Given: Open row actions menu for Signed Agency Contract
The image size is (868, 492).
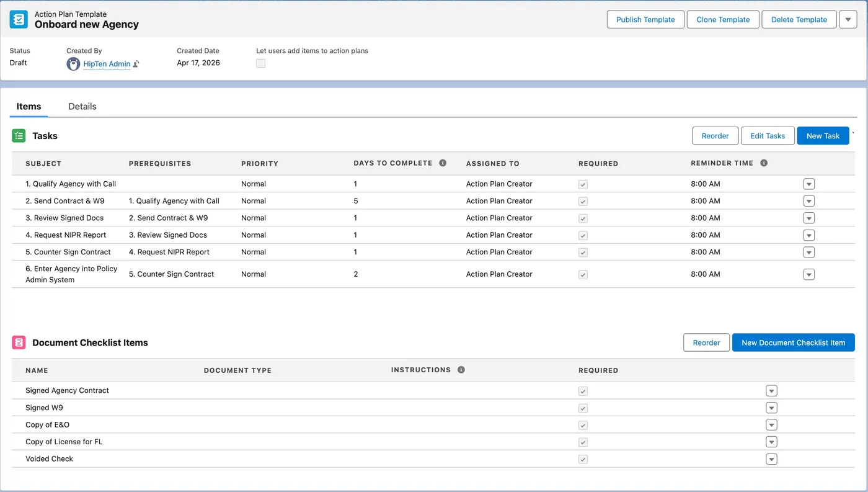Looking at the screenshot, I should (771, 390).
